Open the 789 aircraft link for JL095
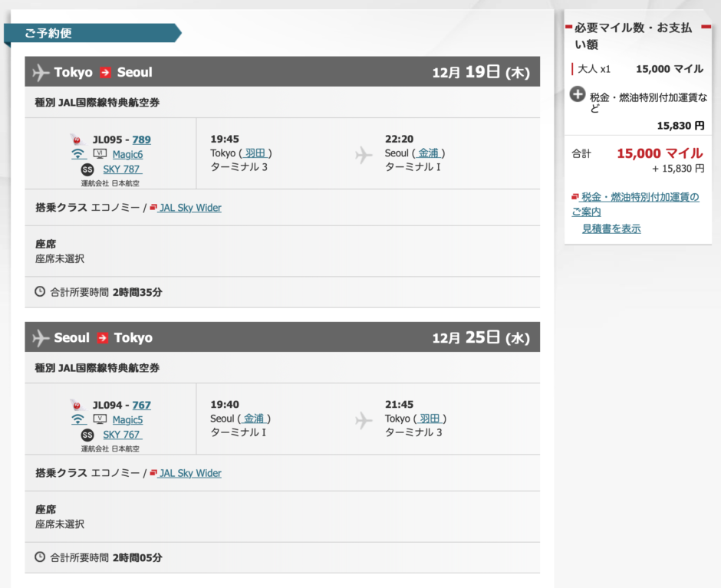This screenshot has height=588, width=721. tap(141, 140)
